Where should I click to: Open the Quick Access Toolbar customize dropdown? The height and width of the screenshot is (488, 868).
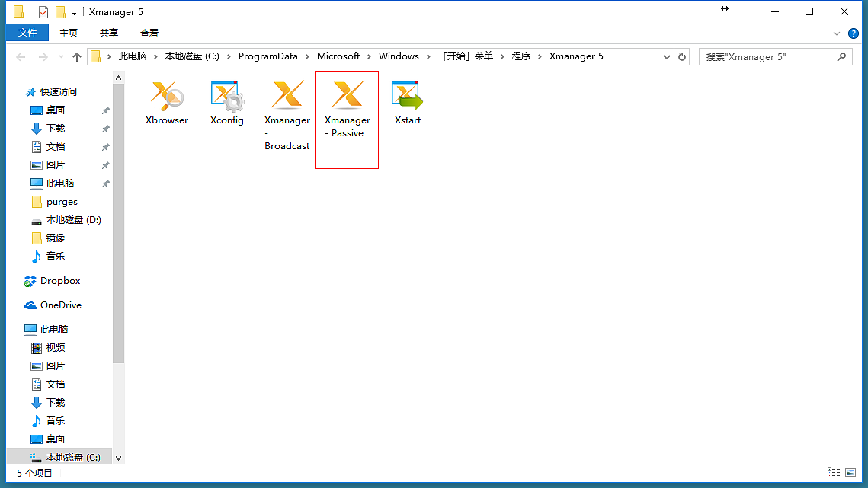tap(74, 12)
